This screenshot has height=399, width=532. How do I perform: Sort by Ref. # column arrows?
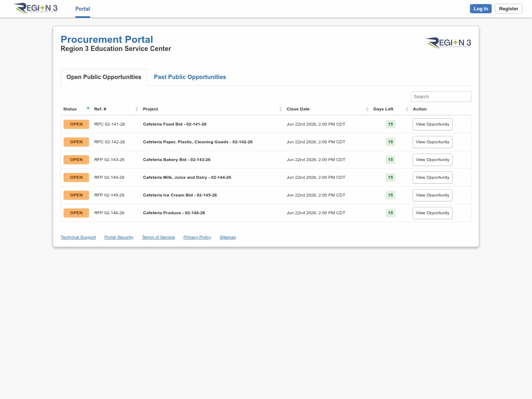[x=137, y=109]
